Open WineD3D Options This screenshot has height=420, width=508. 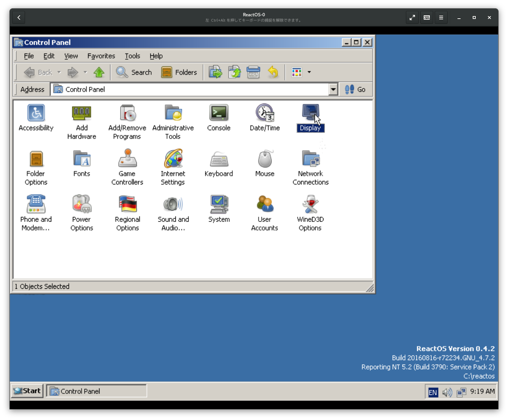pos(310,205)
